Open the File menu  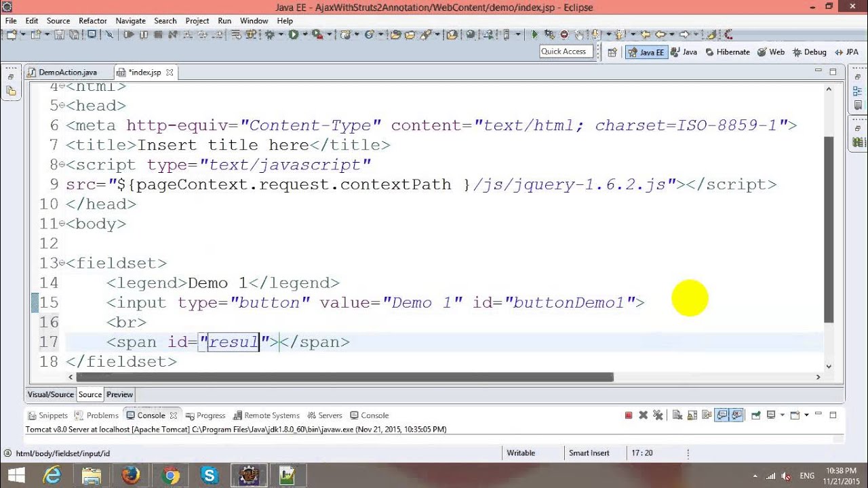[11, 21]
